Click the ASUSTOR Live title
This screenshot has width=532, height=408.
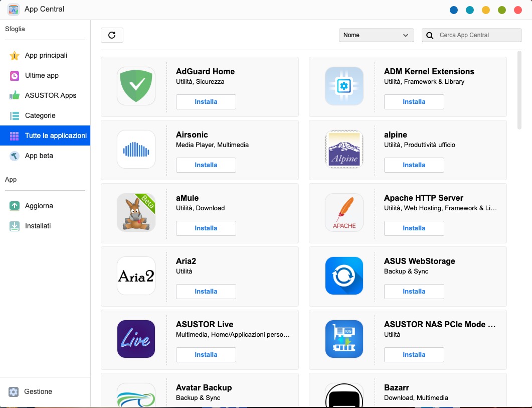pyautogui.click(x=205, y=324)
